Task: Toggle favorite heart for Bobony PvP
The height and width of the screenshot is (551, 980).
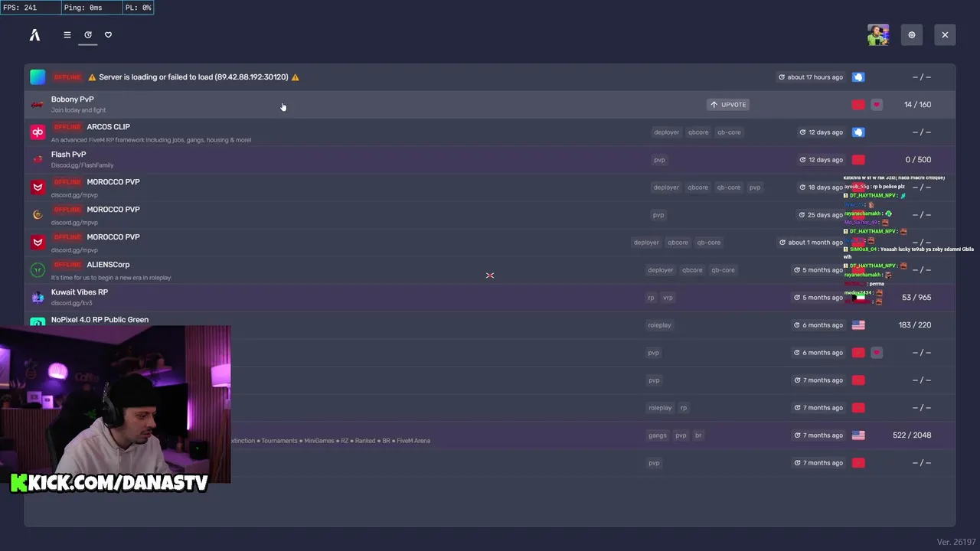Action: (877, 105)
